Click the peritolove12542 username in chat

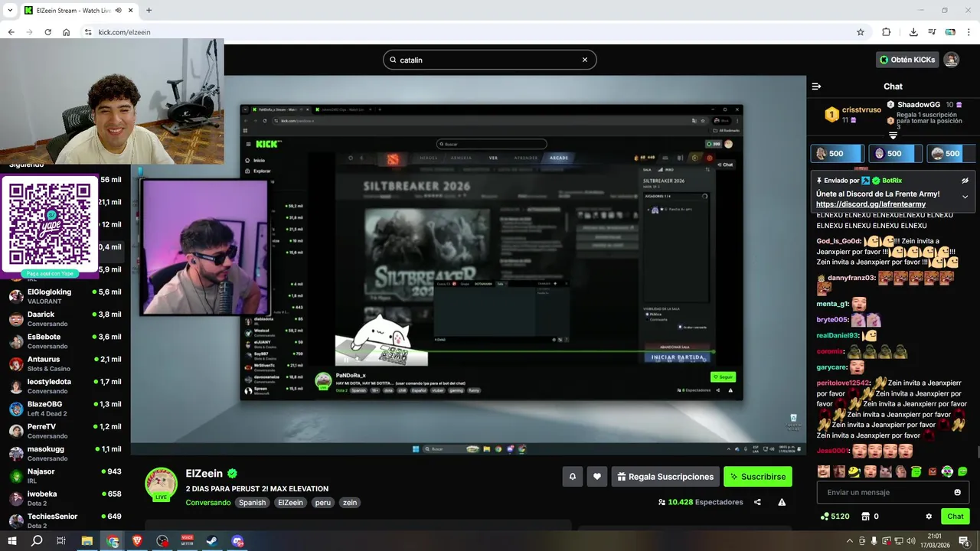[x=843, y=383]
